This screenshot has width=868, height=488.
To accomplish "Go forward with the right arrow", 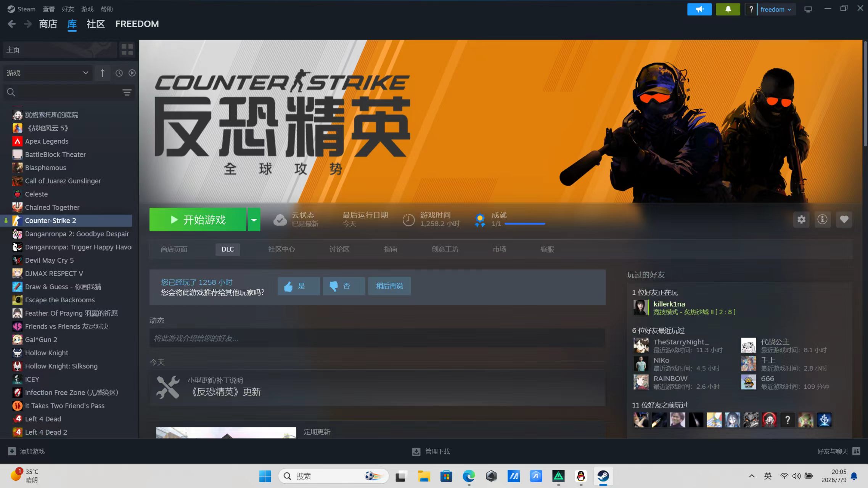I will tap(28, 24).
